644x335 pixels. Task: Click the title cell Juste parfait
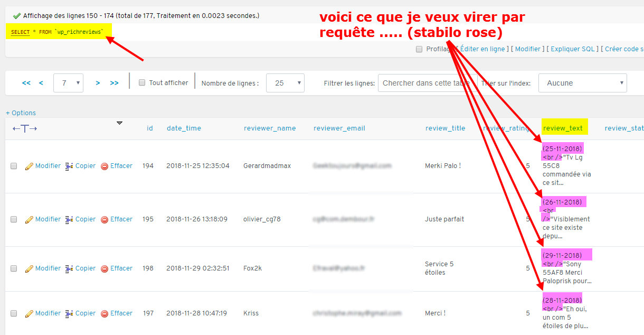444,219
